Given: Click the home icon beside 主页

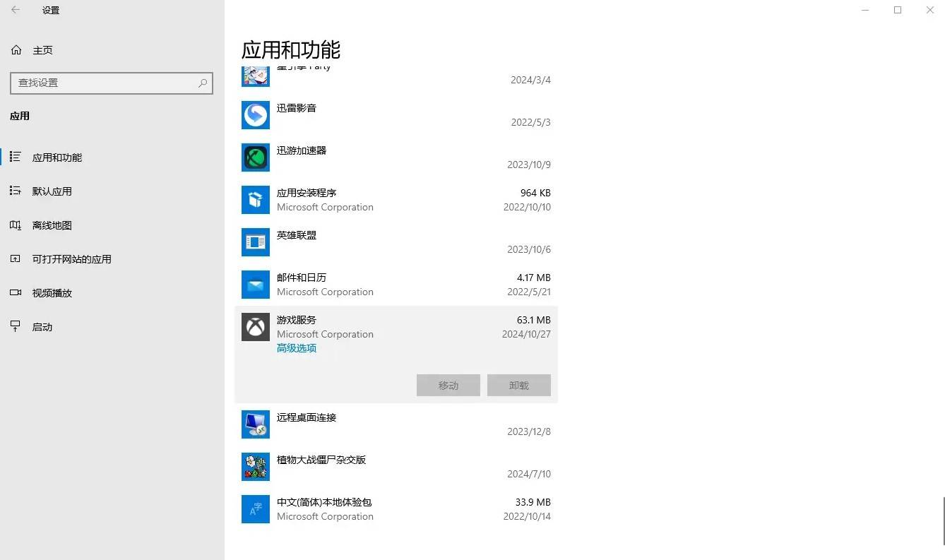Looking at the screenshot, I should [x=16, y=50].
